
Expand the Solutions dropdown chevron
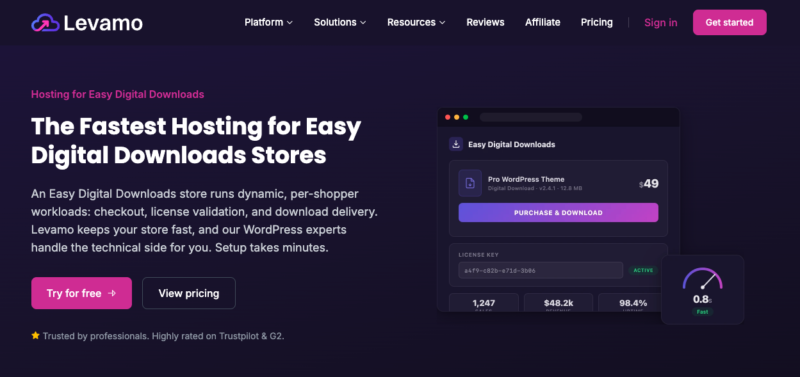[363, 22]
